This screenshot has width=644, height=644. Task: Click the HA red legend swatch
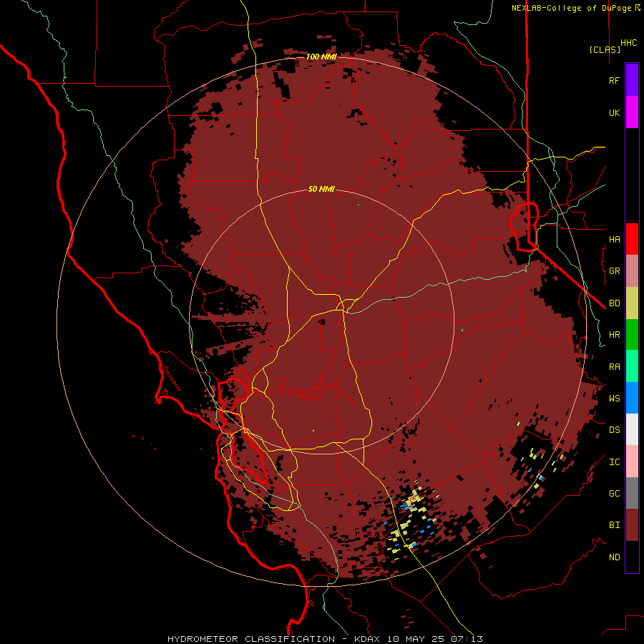pyautogui.click(x=632, y=239)
